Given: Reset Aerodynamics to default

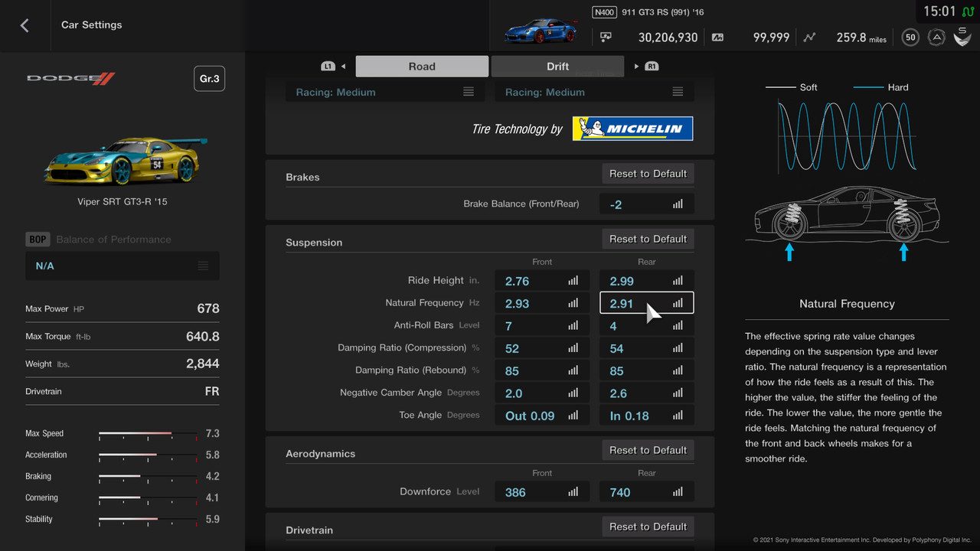Looking at the screenshot, I should point(648,450).
